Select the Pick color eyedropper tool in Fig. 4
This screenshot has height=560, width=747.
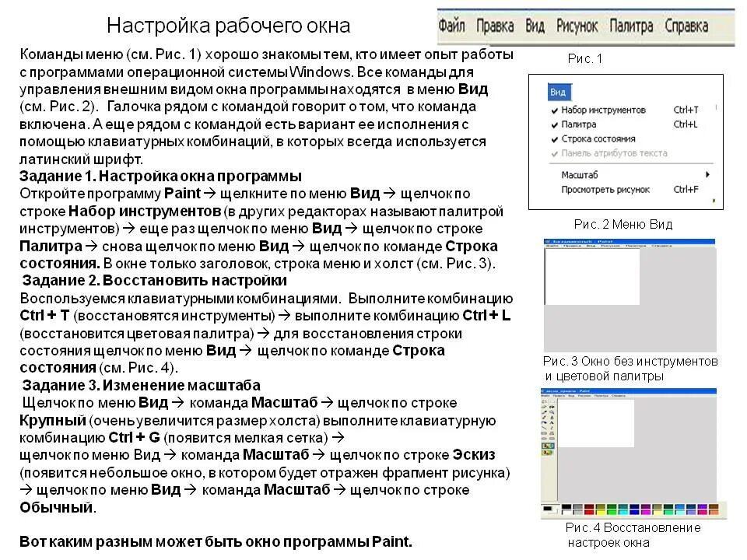(x=544, y=412)
